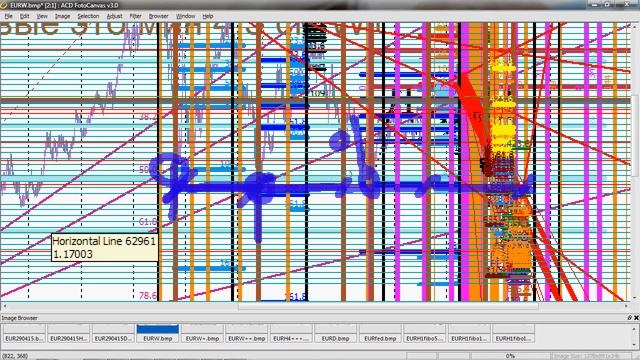Viewport: 640px width, 360px height.
Task: Open the Window menu
Action: coord(185,16)
